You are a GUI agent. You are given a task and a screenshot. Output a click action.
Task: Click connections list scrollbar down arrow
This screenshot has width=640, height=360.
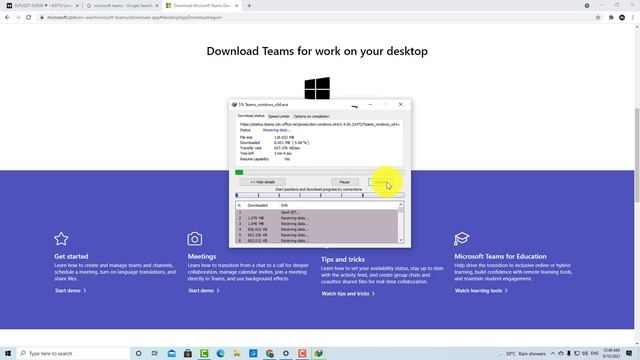click(401, 240)
